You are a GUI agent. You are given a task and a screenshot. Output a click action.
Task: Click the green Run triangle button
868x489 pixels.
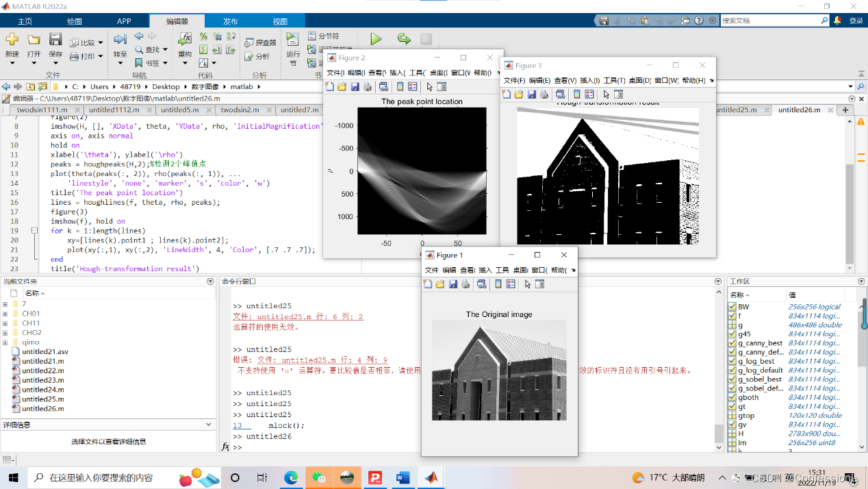click(x=376, y=40)
